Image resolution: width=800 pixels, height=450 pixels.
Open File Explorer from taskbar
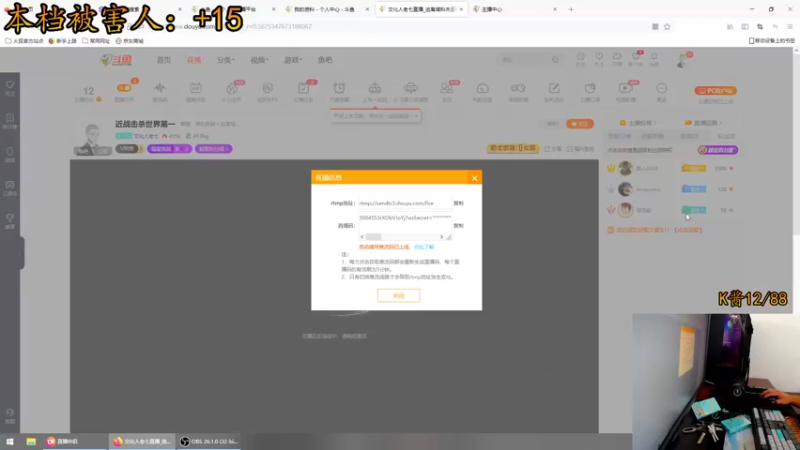[31, 441]
